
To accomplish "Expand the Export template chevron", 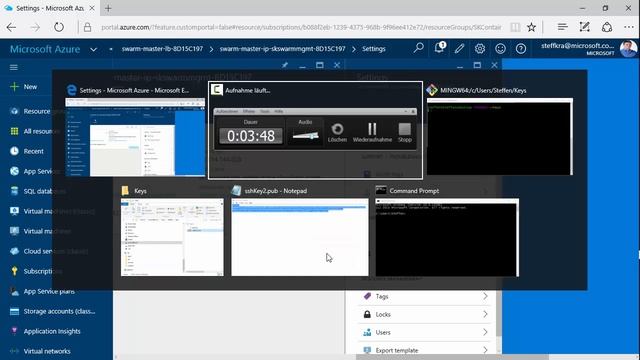I will point(485,350).
